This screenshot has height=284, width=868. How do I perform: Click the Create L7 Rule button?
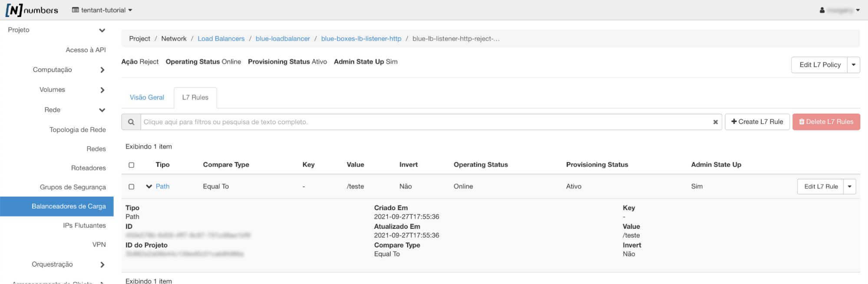[x=757, y=122]
